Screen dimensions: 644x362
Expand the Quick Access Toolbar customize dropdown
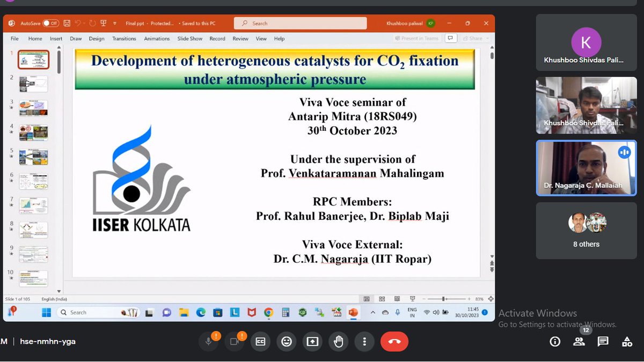pos(114,23)
